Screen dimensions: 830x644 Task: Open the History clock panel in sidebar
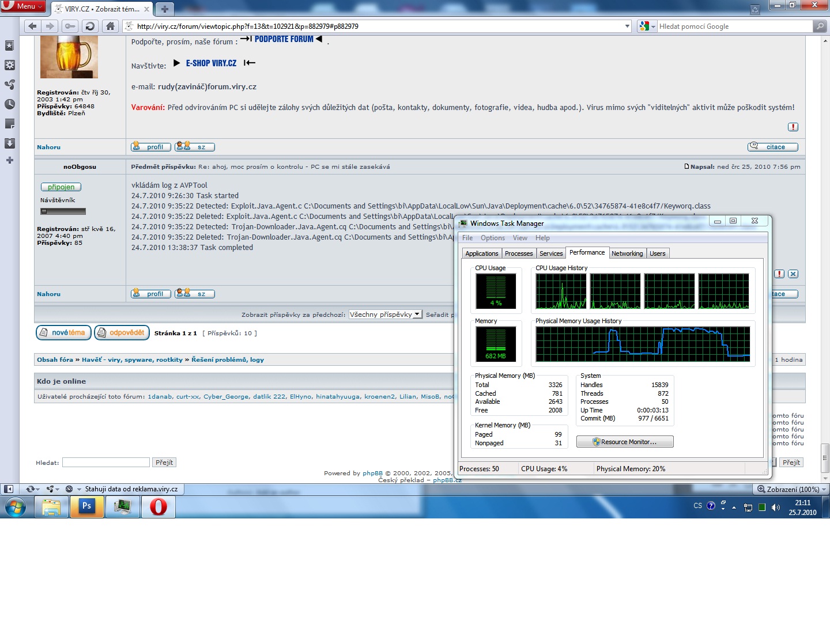click(x=9, y=104)
